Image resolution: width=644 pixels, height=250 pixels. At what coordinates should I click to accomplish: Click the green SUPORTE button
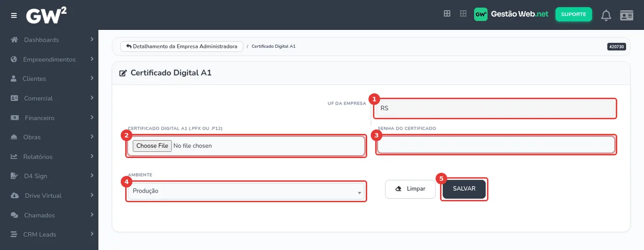coord(574,14)
